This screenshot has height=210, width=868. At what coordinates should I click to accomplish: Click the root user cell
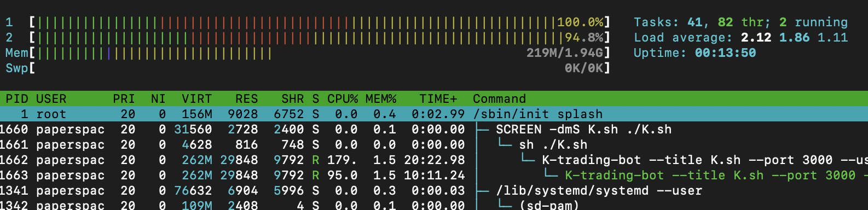[51, 114]
